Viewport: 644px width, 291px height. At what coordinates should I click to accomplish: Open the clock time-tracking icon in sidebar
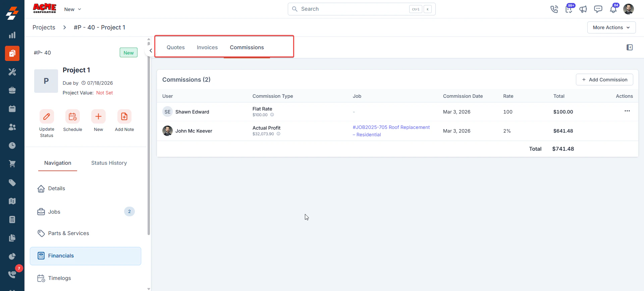[12, 145]
